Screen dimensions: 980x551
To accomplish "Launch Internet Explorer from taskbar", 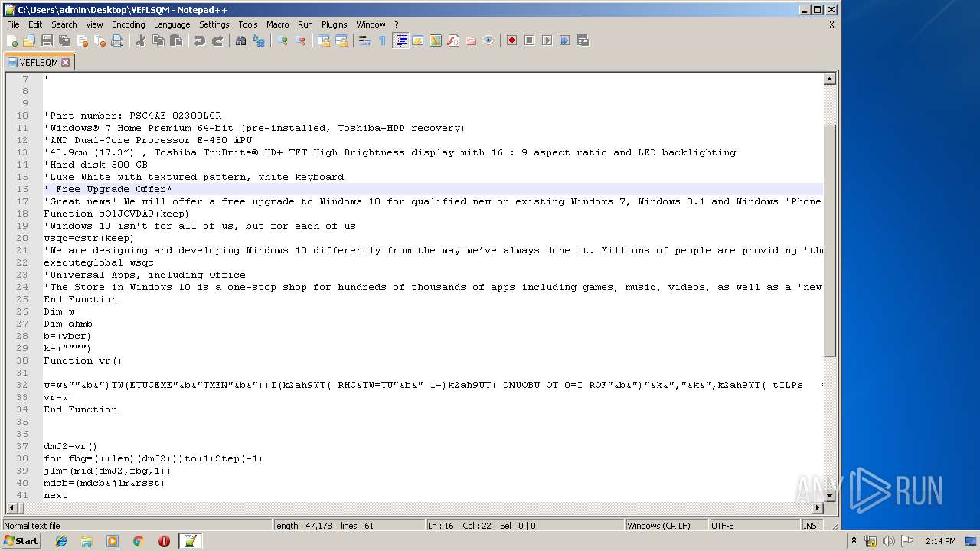I will pyautogui.click(x=61, y=541).
